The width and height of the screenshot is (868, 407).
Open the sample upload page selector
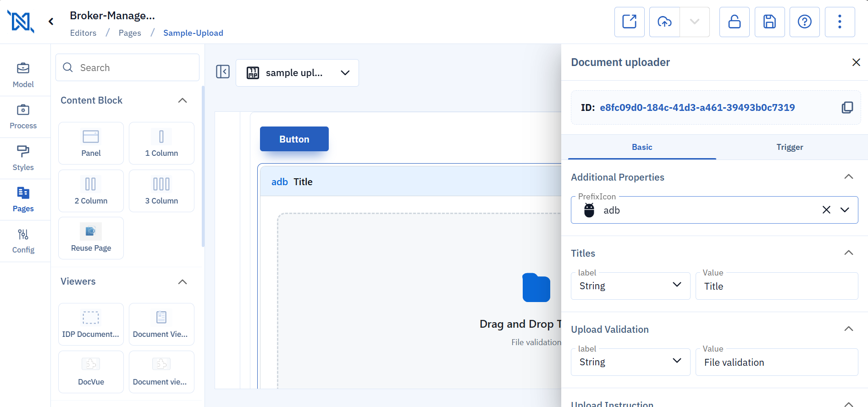(297, 73)
